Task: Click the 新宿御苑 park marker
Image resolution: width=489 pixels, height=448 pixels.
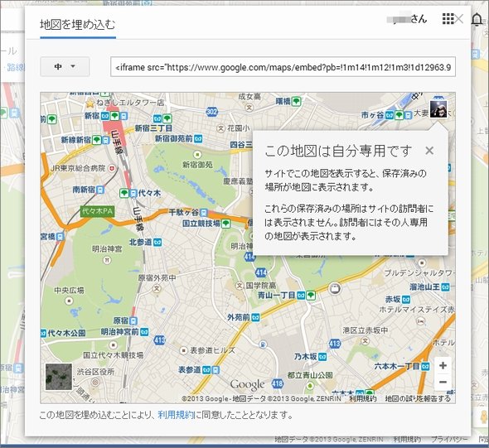Action: tap(197, 154)
